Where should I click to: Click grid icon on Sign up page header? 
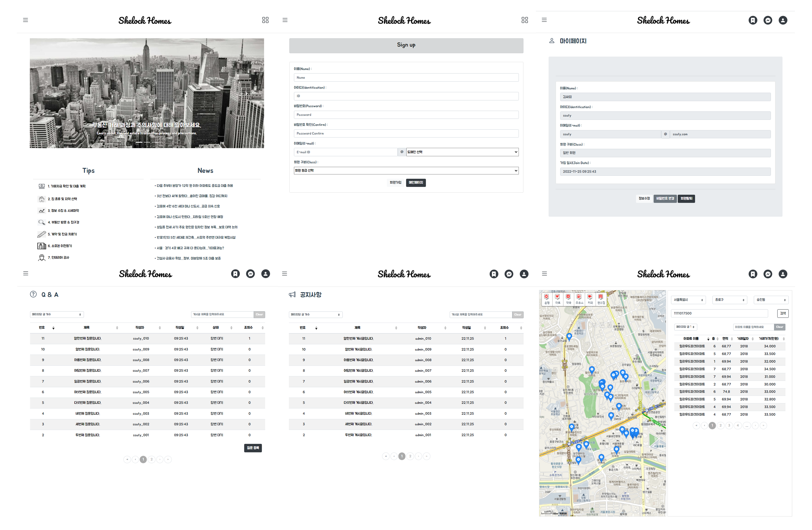click(525, 20)
